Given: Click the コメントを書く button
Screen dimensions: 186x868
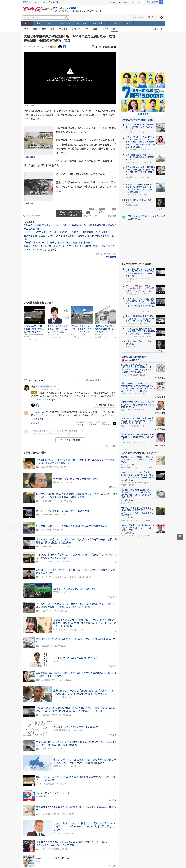Looking at the screenshot, I should coord(93,380).
